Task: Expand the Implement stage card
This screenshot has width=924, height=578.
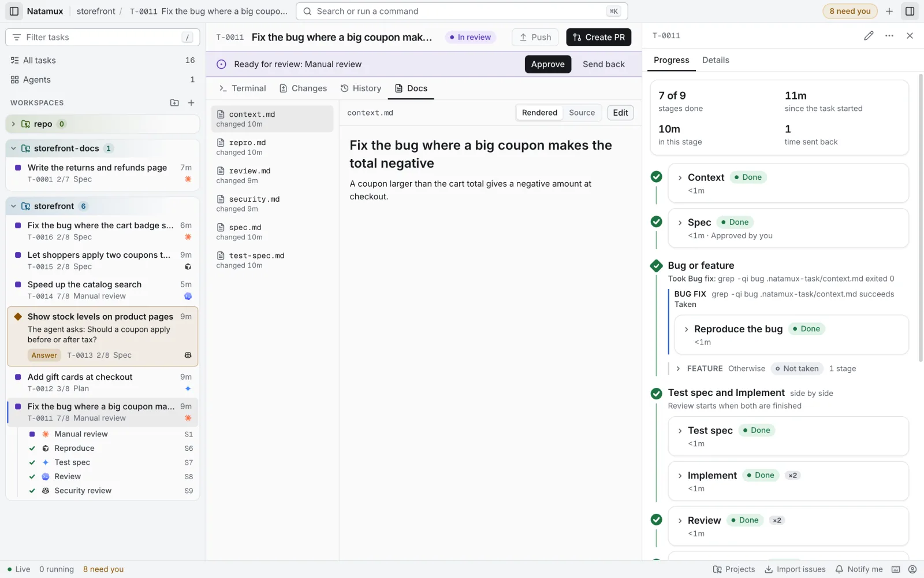Action: tap(680, 476)
